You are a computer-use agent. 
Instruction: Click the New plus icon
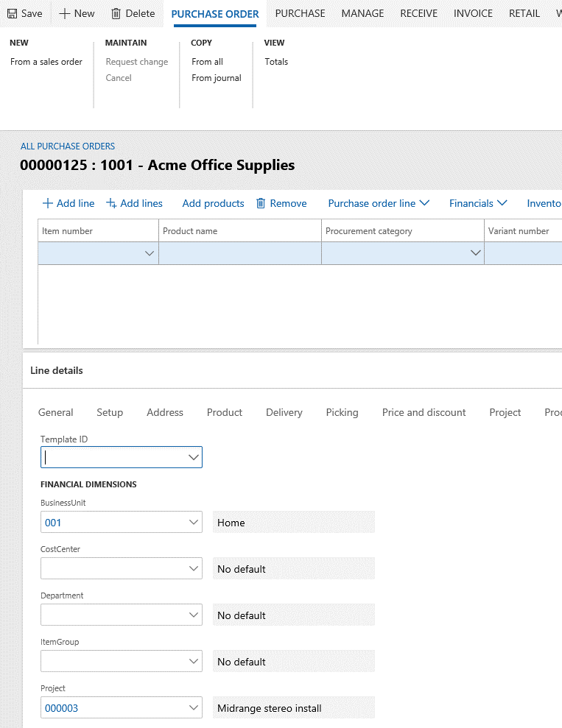65,14
